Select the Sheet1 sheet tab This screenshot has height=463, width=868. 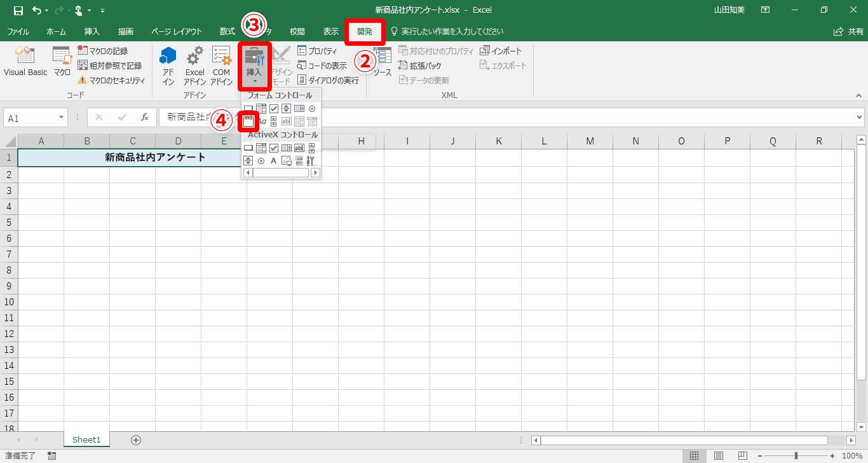click(86, 439)
